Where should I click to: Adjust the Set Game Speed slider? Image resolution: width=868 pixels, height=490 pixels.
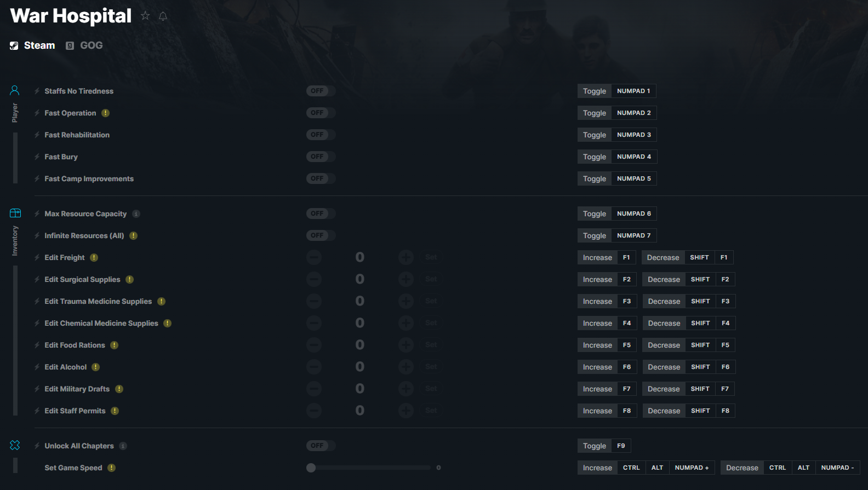(x=368, y=468)
